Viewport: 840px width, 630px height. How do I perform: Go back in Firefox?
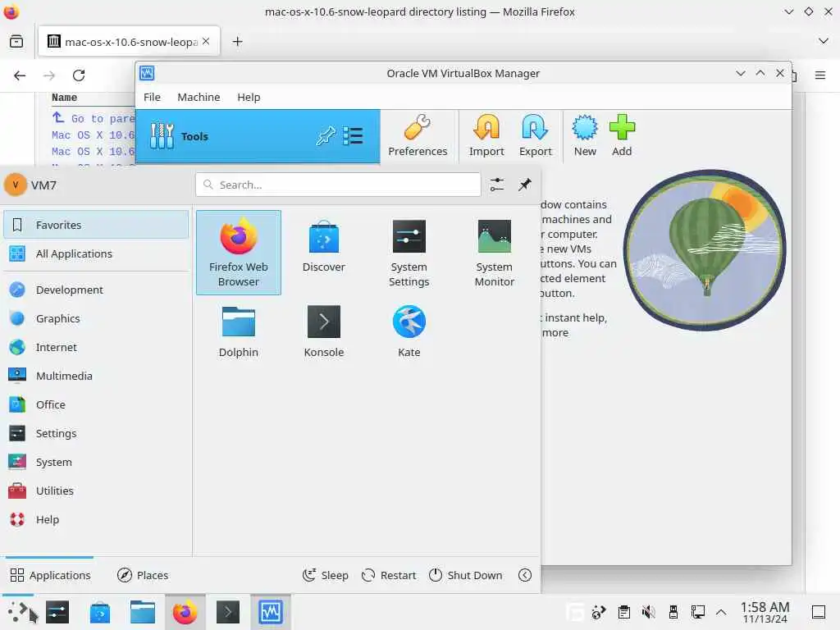[x=20, y=75]
